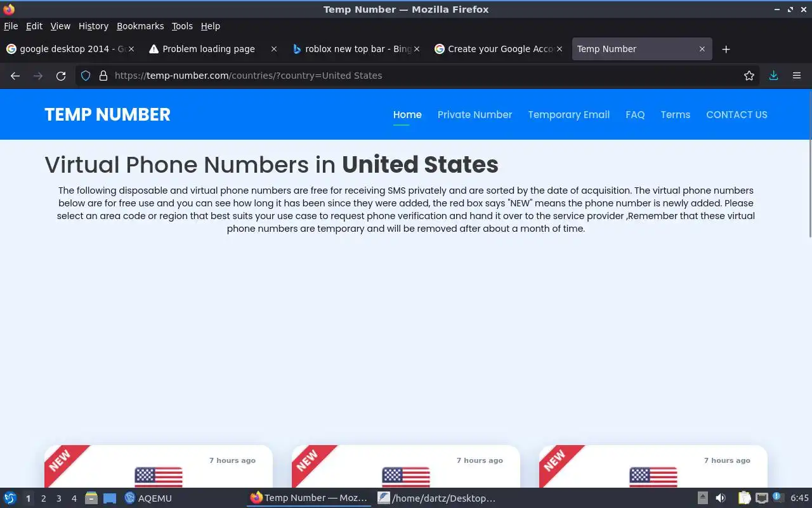This screenshot has height=508, width=812.
Task: Close the Create your Google Account tab
Action: [560, 49]
